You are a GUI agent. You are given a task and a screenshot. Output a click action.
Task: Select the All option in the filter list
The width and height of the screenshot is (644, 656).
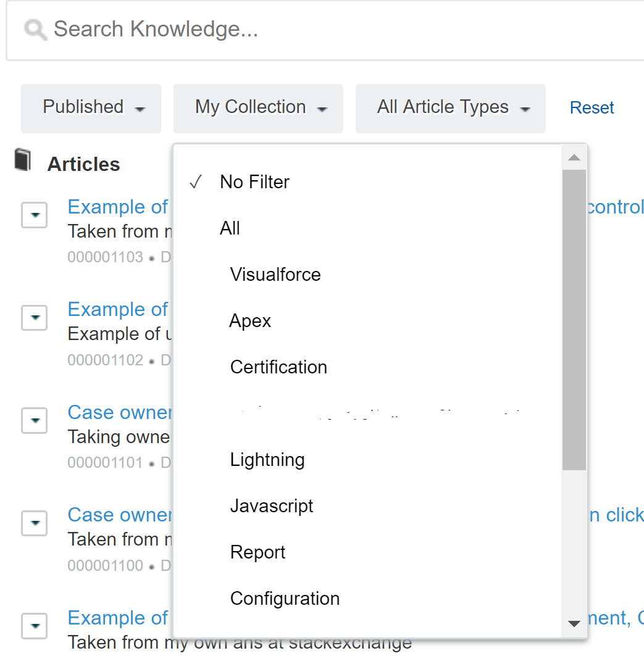point(230,228)
